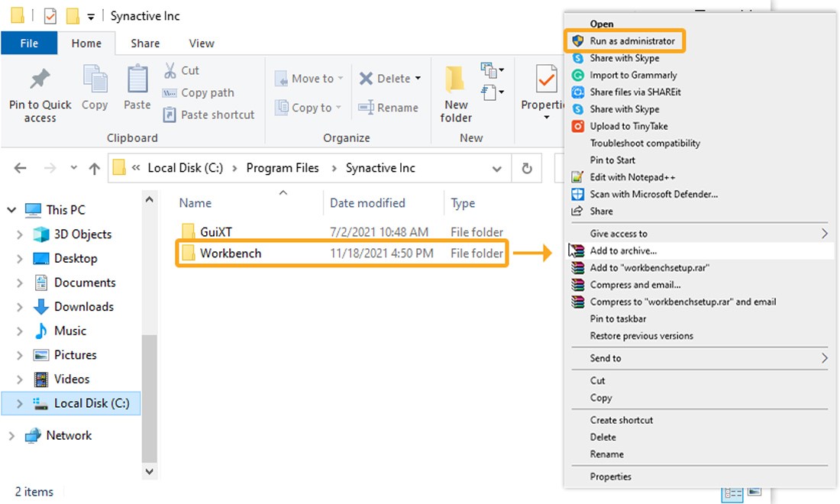
Task: Click the Paste shortcut icon
Action: [x=170, y=115]
